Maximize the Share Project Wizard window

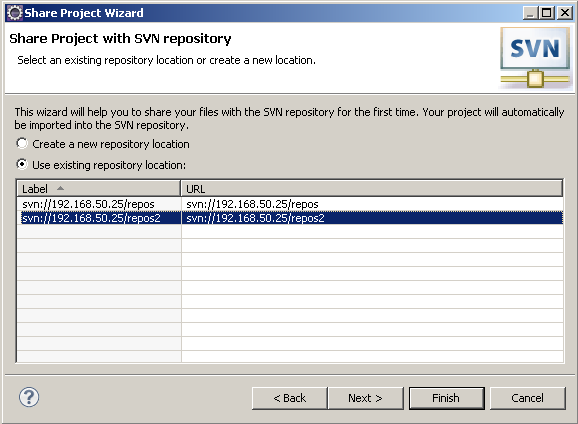pos(547,13)
